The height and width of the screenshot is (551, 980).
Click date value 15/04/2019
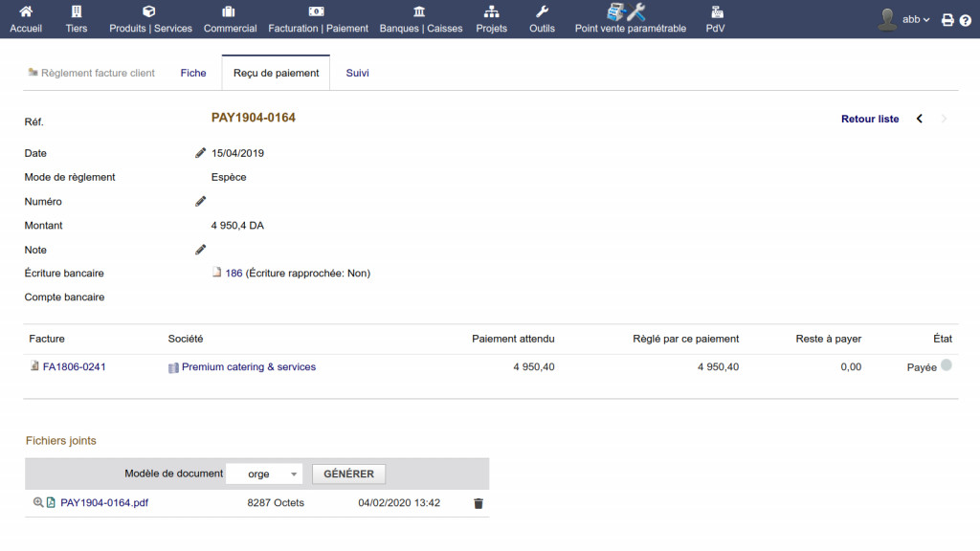(x=237, y=153)
